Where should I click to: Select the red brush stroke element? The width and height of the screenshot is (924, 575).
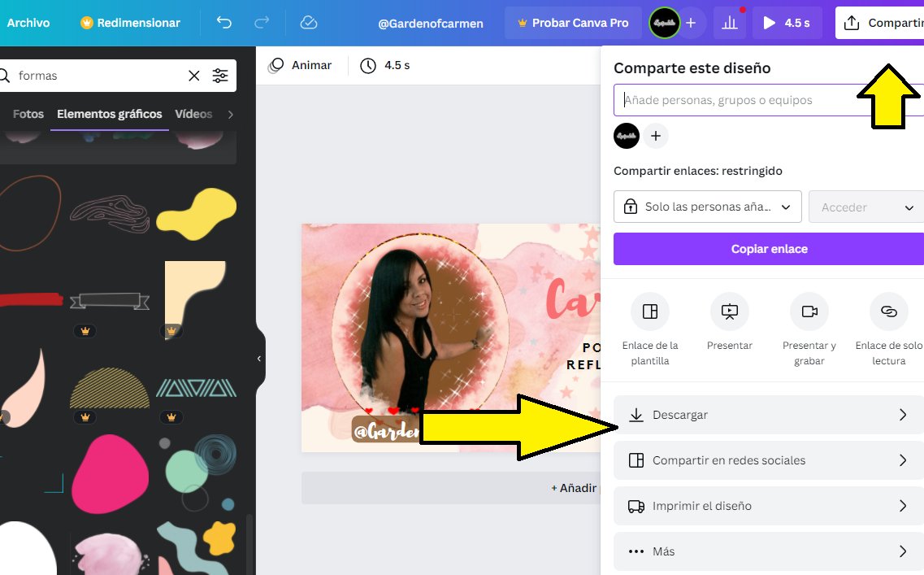[31, 299]
